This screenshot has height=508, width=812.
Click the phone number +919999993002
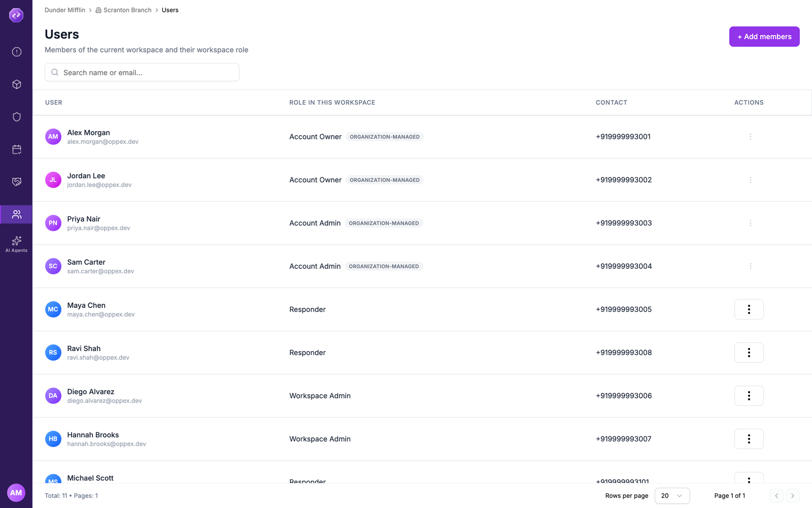(x=624, y=180)
